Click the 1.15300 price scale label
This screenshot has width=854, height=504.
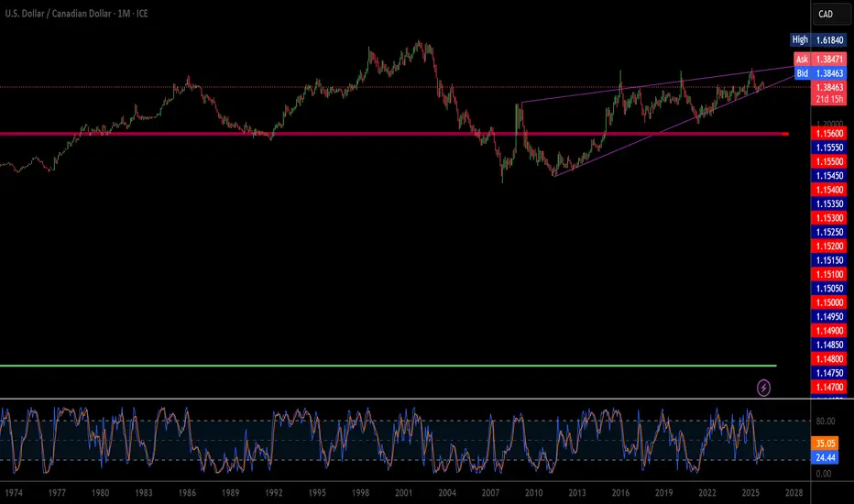coord(829,218)
